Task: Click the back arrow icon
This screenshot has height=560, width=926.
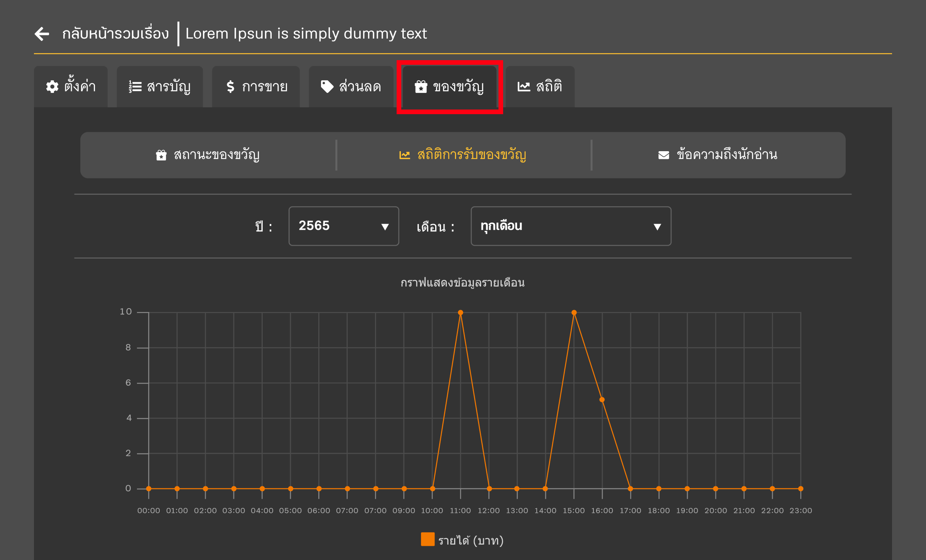Action: [x=42, y=34]
